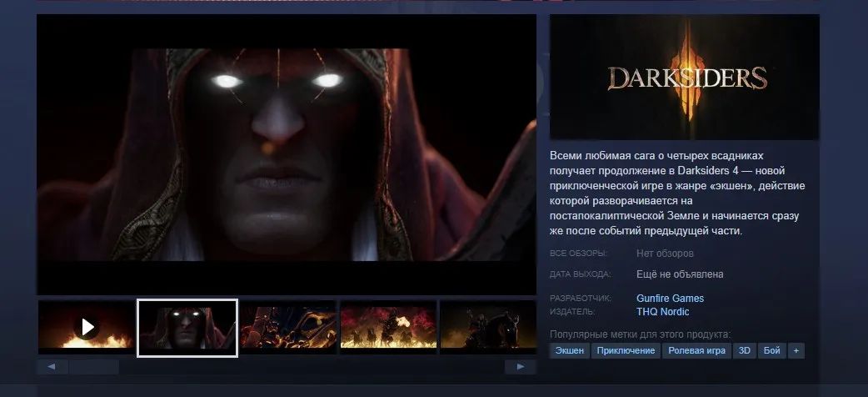Click the ДАТА ВЫХОДА label
The height and width of the screenshot is (397, 868).
580,274
